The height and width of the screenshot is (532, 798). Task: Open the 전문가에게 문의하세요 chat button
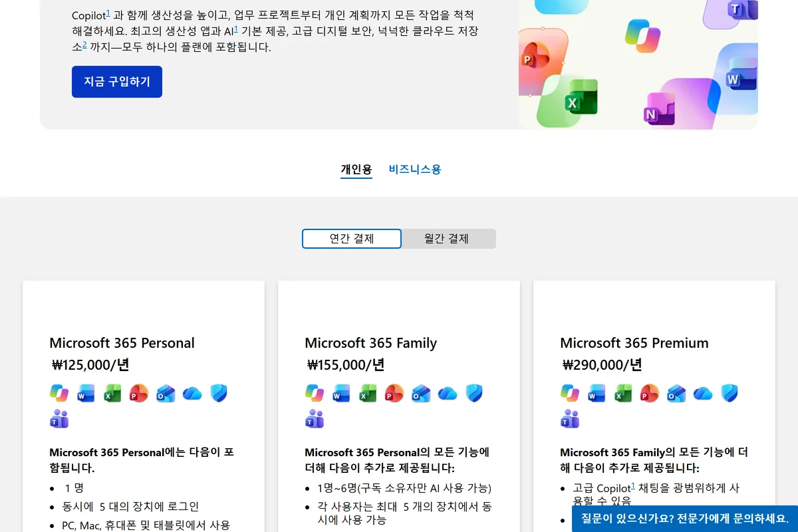coord(685,519)
